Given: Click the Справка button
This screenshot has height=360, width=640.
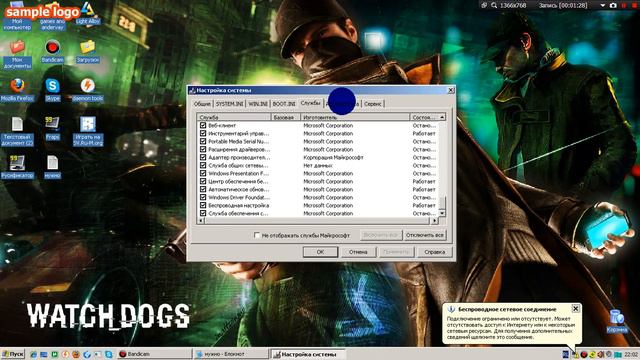Looking at the screenshot, I should coord(434,252).
